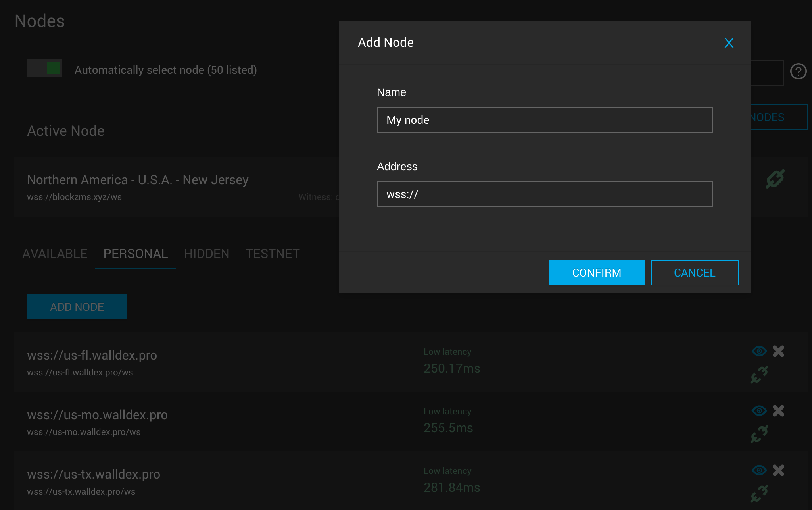812x510 pixels.
Task: Open the HIDDEN nodes tab
Action: coord(206,253)
